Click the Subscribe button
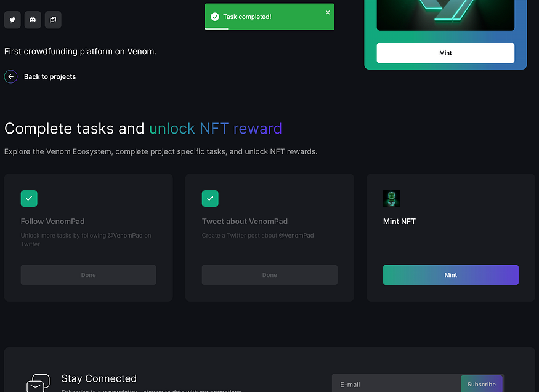 481,384
